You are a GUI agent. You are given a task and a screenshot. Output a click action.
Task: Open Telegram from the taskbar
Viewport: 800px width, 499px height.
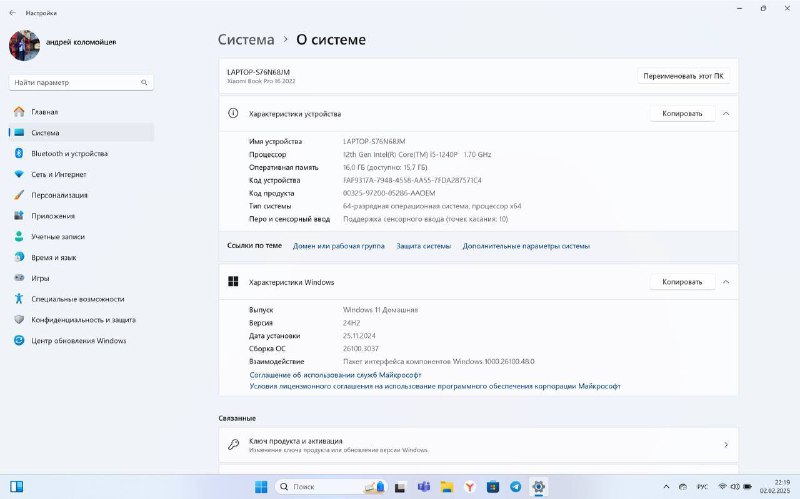[516, 487]
